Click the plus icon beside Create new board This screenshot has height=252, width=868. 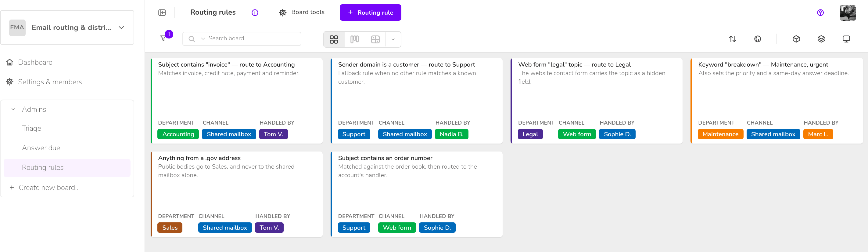coord(12,188)
